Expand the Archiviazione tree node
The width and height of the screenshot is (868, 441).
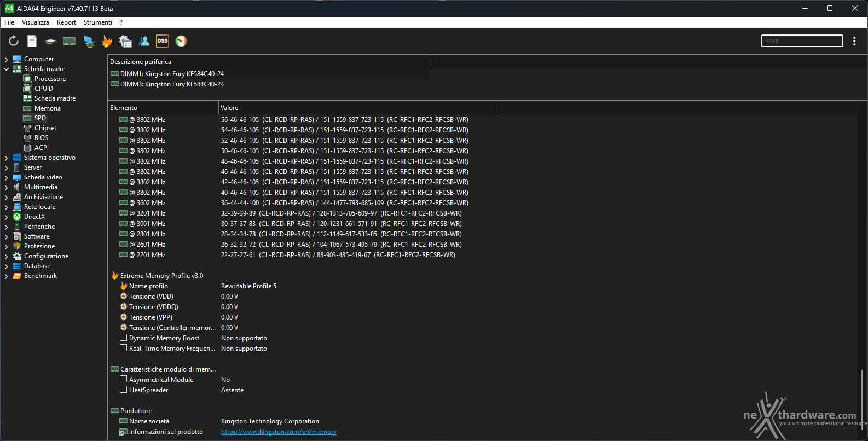tap(7, 197)
